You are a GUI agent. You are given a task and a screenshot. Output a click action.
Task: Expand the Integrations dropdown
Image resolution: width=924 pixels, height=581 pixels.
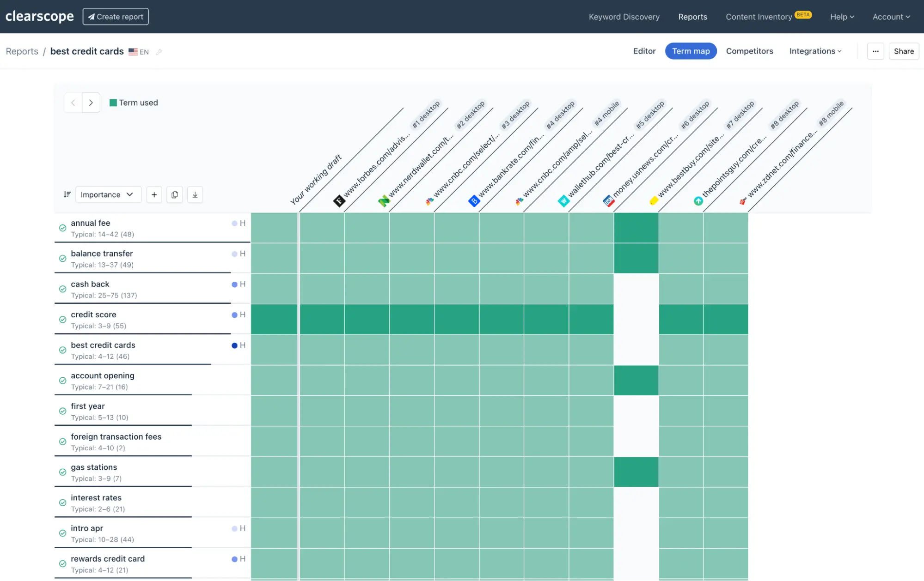pyautogui.click(x=815, y=51)
